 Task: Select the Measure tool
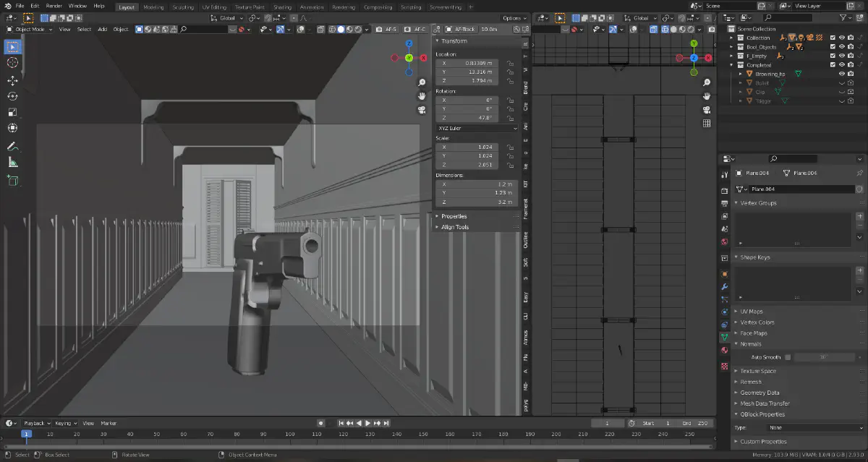pyautogui.click(x=12, y=163)
